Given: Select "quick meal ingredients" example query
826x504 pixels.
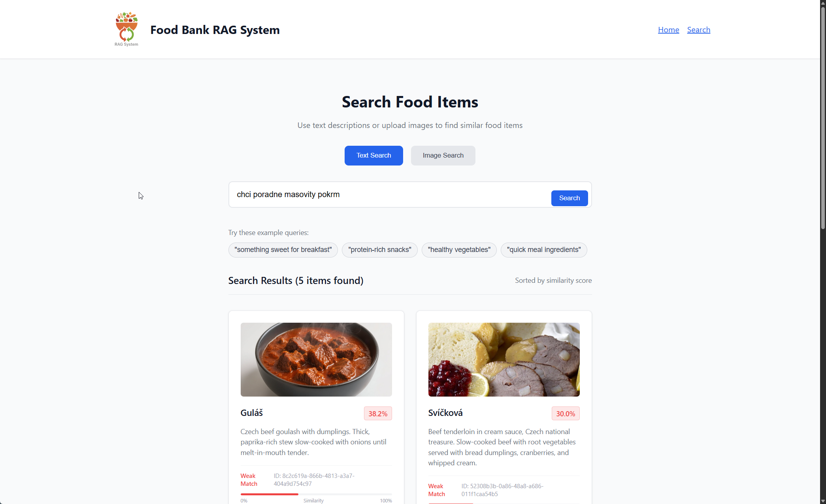Looking at the screenshot, I should (544, 250).
